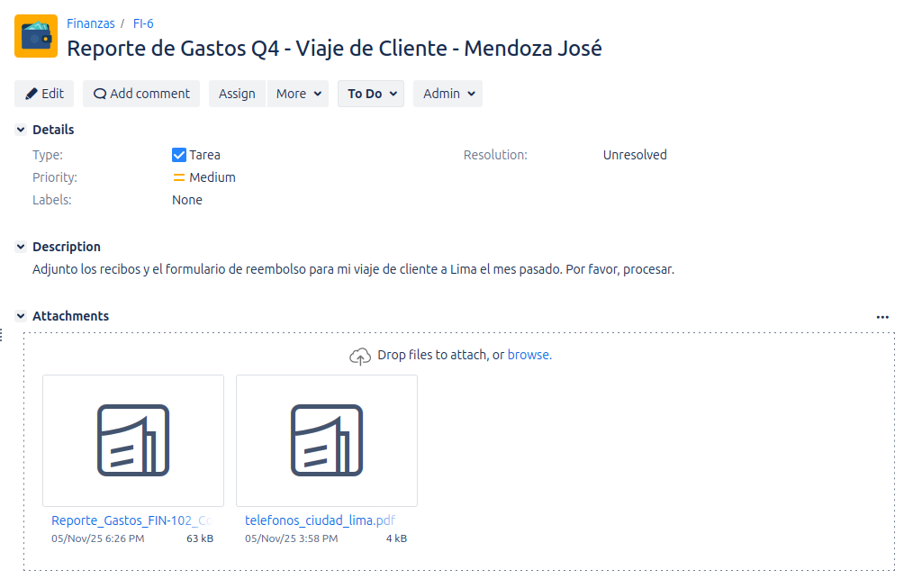This screenshot has width=913, height=588.
Task: Click the cloud upload icon
Action: tap(360, 356)
